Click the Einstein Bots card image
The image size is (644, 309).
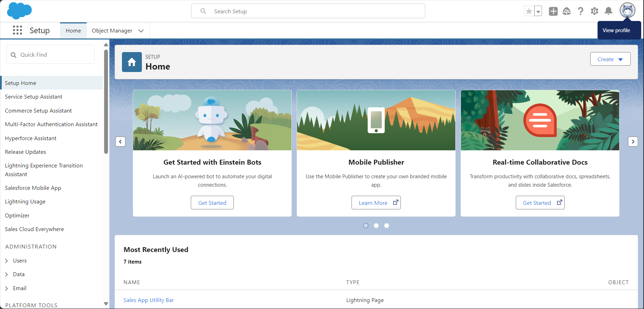click(212, 120)
